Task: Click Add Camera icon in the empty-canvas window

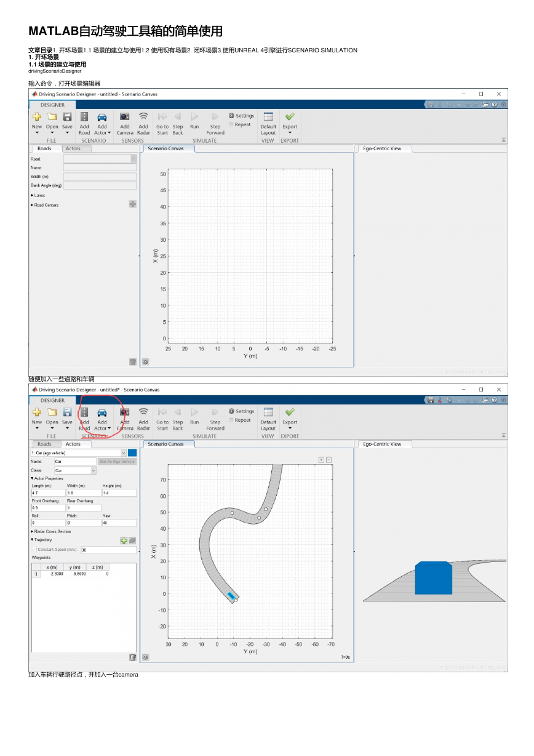Action: [x=125, y=116]
